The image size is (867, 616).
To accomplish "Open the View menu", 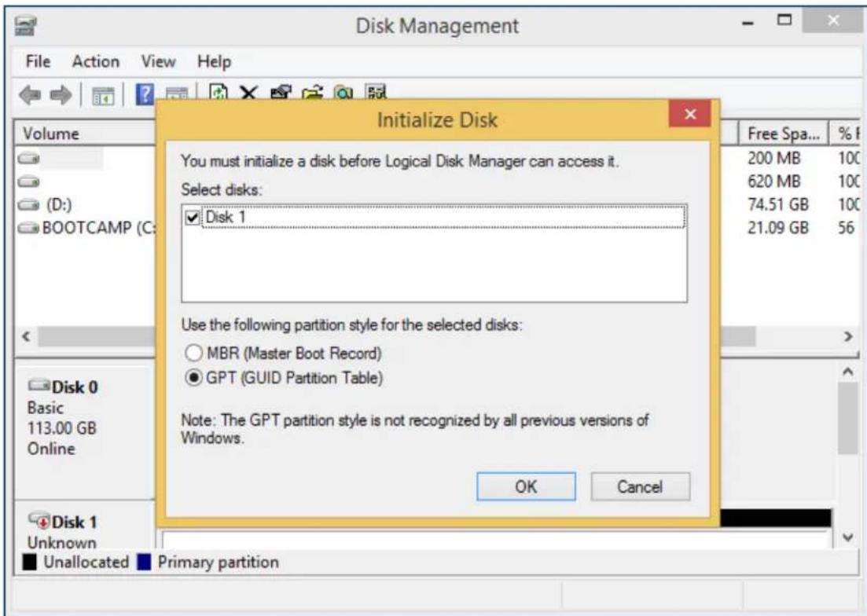I will (158, 61).
